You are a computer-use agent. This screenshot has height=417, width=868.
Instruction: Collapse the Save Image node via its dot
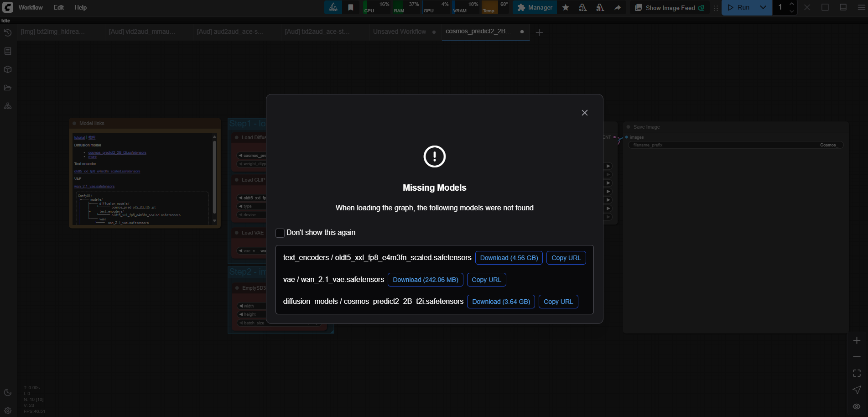(628, 127)
